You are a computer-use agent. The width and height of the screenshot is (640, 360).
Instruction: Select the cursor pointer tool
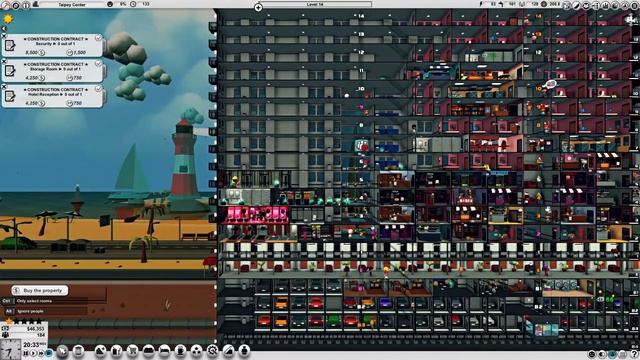click(x=62, y=351)
